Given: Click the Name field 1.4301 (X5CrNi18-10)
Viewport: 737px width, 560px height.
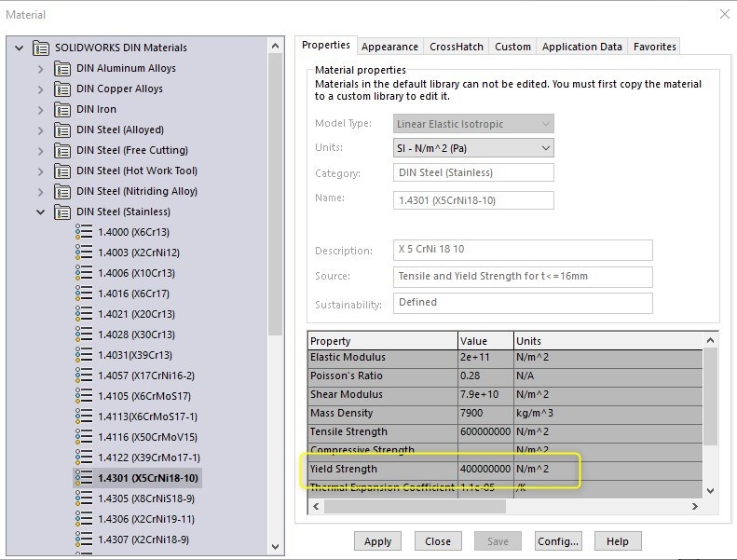Looking at the screenshot, I should click(x=473, y=200).
